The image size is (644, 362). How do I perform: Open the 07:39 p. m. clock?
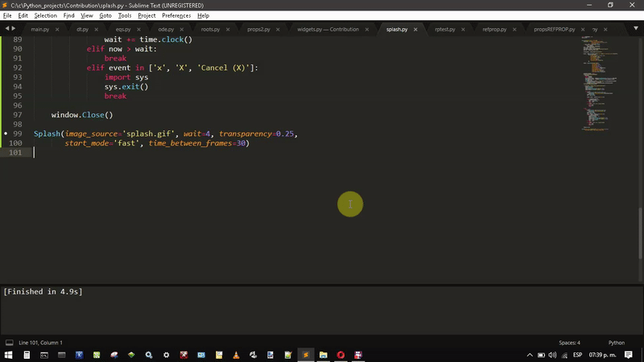tap(602, 355)
